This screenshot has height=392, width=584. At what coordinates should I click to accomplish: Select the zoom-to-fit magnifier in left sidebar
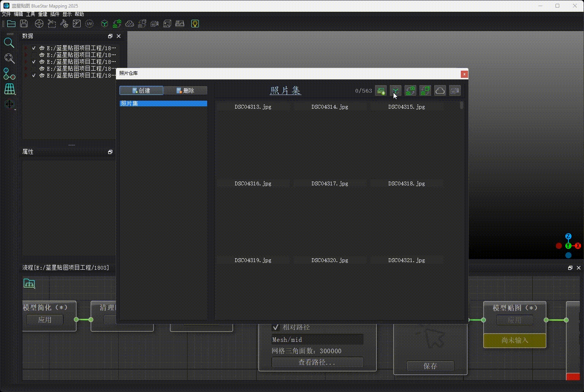tap(10, 58)
